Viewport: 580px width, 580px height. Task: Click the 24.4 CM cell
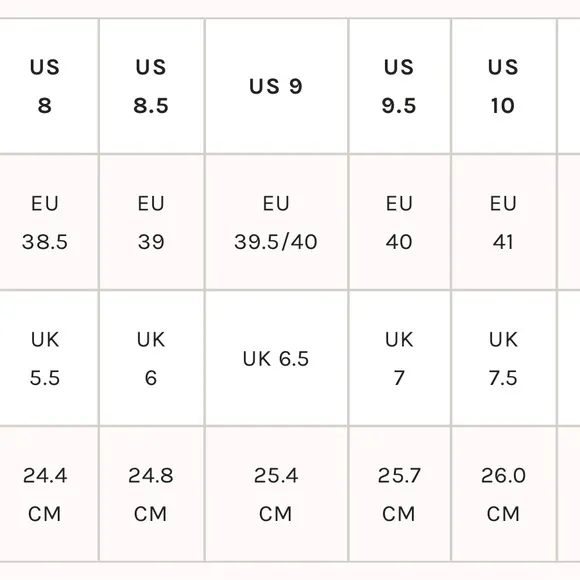click(x=49, y=494)
